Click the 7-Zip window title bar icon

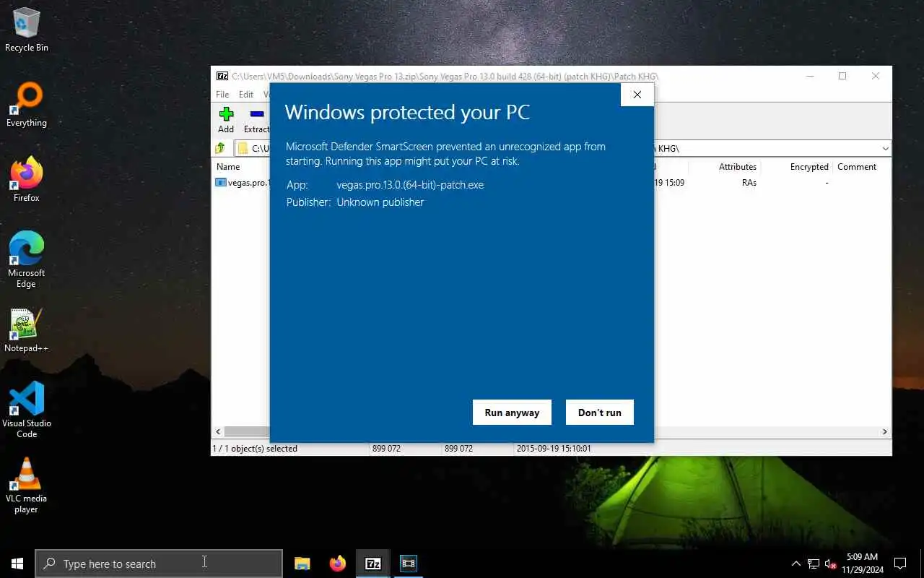(222, 76)
